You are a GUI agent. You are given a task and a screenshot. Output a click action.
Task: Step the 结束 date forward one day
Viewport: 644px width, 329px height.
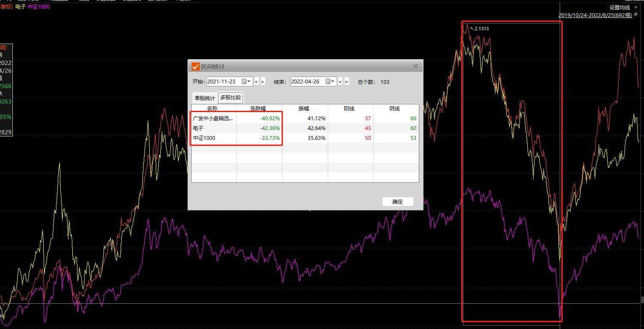(347, 82)
